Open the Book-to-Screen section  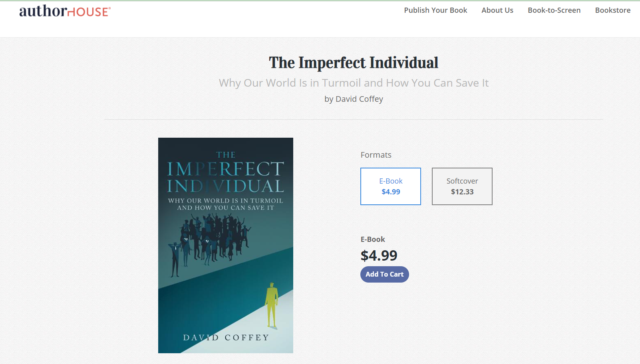pyautogui.click(x=554, y=10)
